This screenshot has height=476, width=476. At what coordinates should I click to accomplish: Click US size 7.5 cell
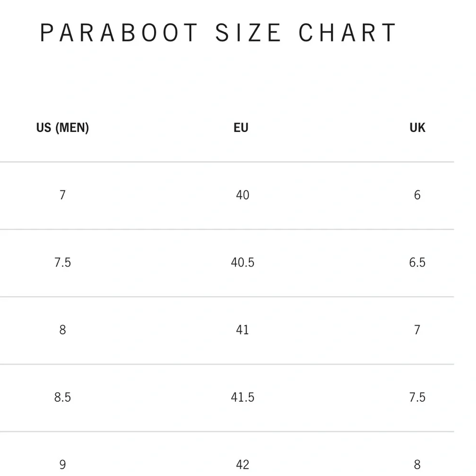(x=62, y=262)
